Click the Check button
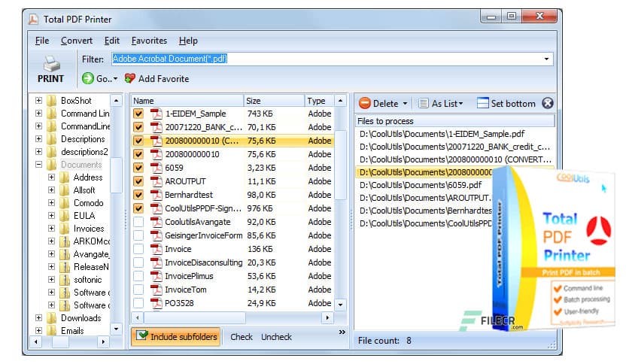Viewport: 629px width, 364px height. (x=242, y=337)
